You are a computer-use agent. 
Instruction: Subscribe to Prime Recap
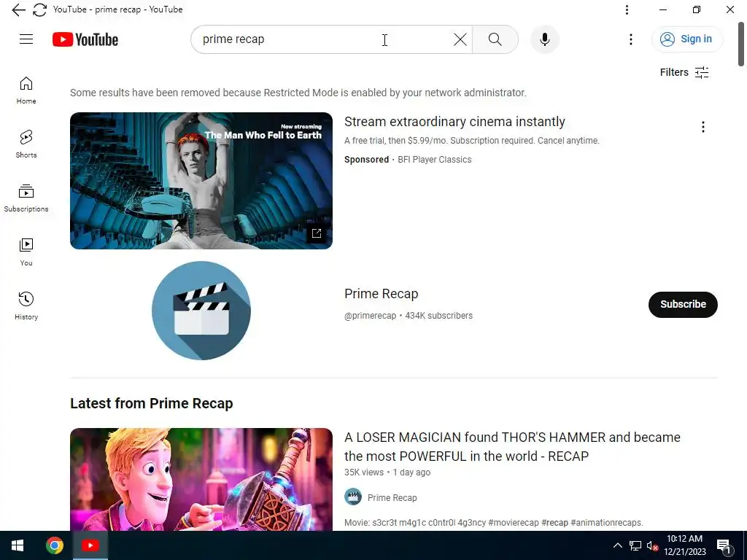click(x=683, y=304)
